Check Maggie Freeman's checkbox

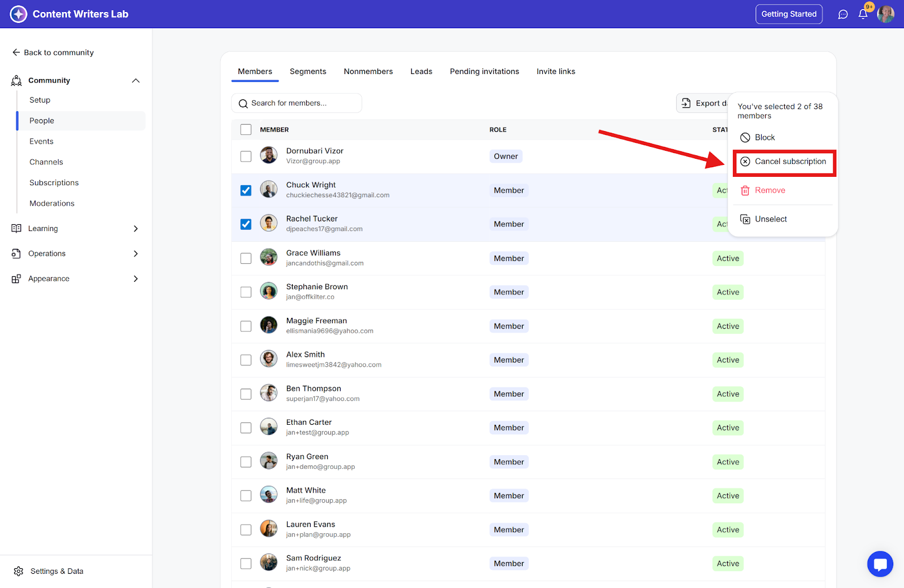coord(246,326)
